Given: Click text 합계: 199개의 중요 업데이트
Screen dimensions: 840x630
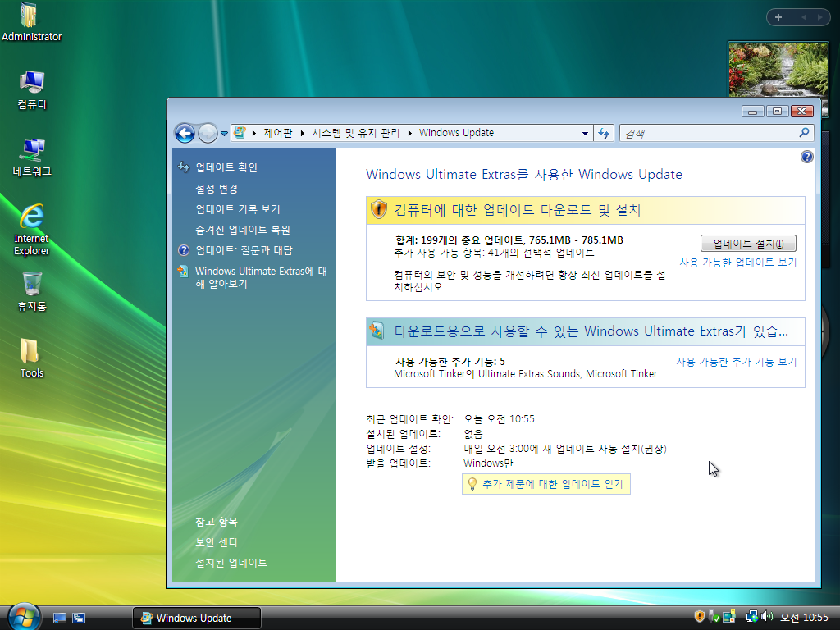Looking at the screenshot, I should click(459, 240).
